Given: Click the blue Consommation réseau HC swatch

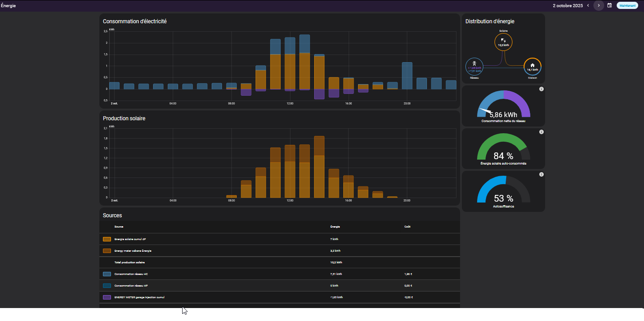Looking at the screenshot, I should tap(107, 274).
